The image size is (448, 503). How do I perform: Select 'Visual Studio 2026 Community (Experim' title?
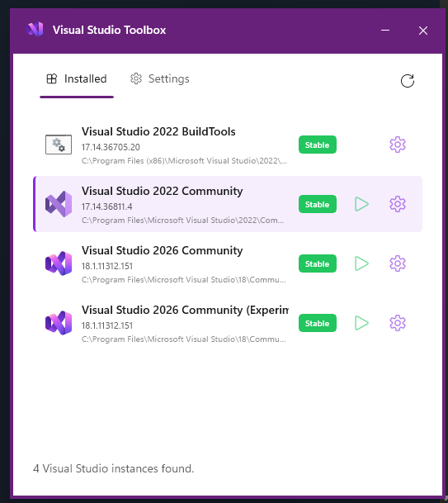point(185,310)
